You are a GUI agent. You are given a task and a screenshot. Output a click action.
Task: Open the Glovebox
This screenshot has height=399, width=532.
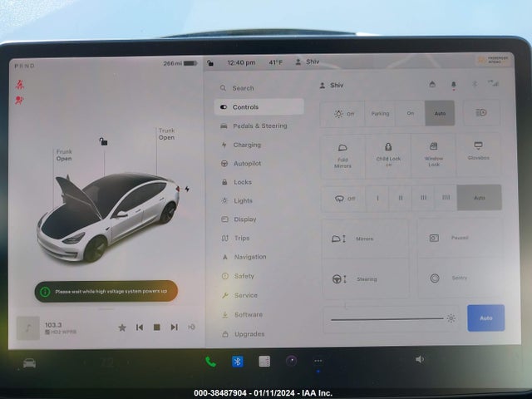point(479,155)
